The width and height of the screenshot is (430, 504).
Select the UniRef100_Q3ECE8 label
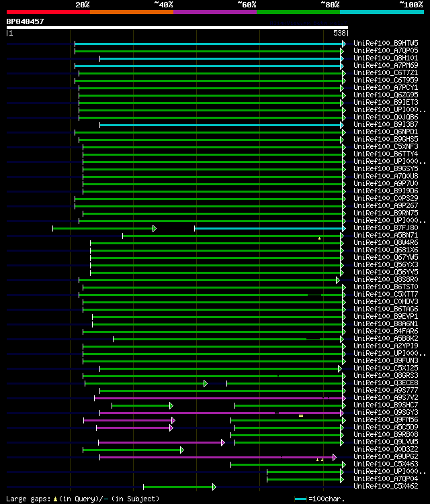click(x=386, y=383)
